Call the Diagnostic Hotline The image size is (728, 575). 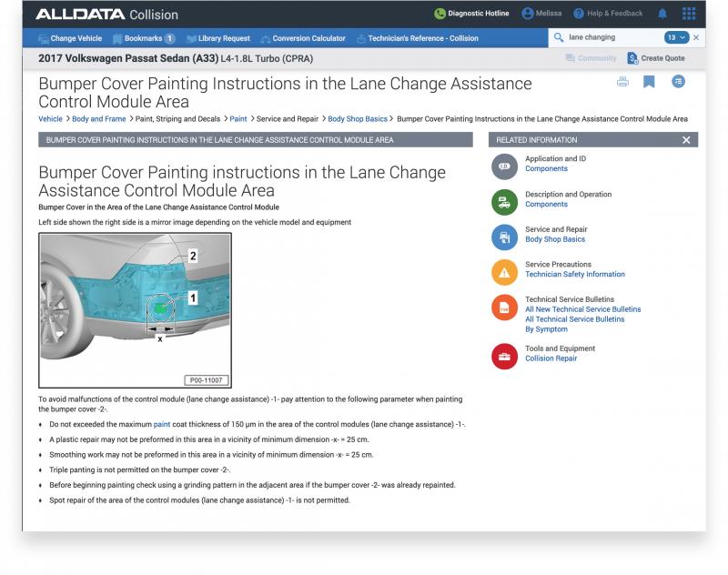[471, 14]
